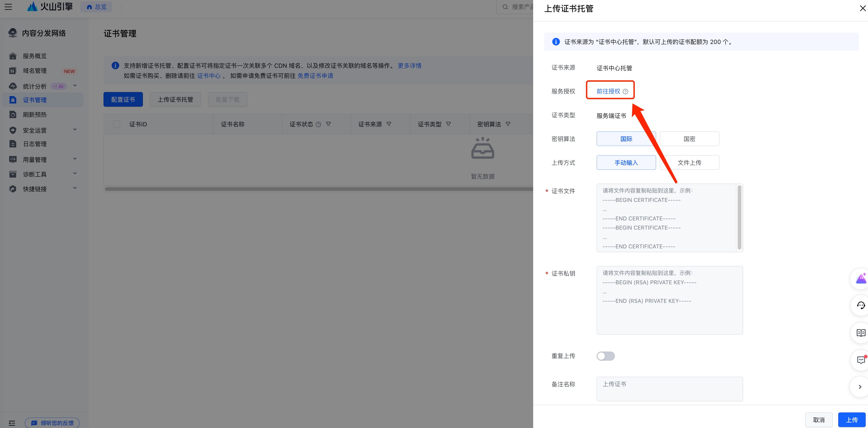The height and width of the screenshot is (428, 868).
Task: Click the 证书状态 column filter icon
Action: click(x=328, y=124)
